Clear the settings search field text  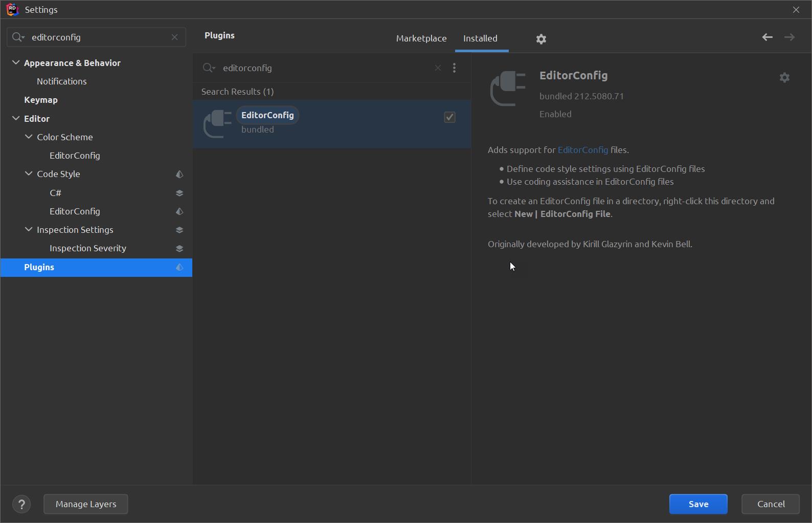tap(175, 37)
